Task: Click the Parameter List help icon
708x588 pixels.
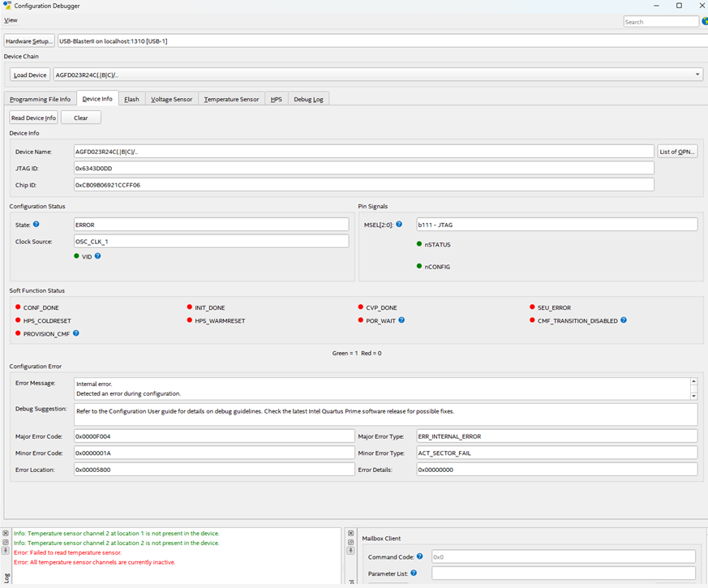Action: pyautogui.click(x=414, y=573)
